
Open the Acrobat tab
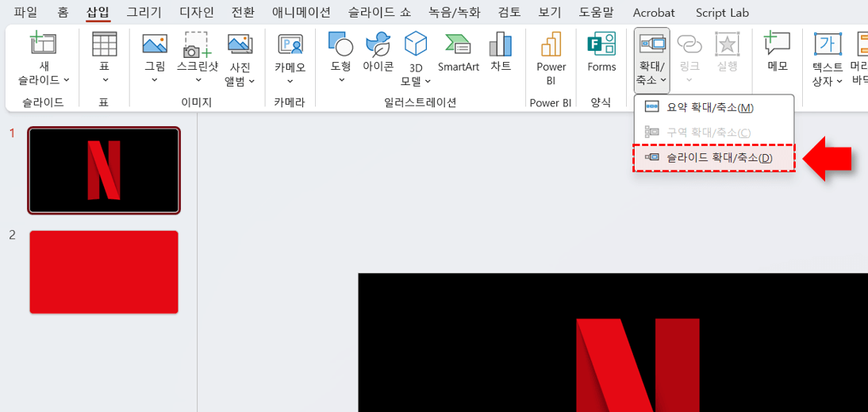point(654,13)
